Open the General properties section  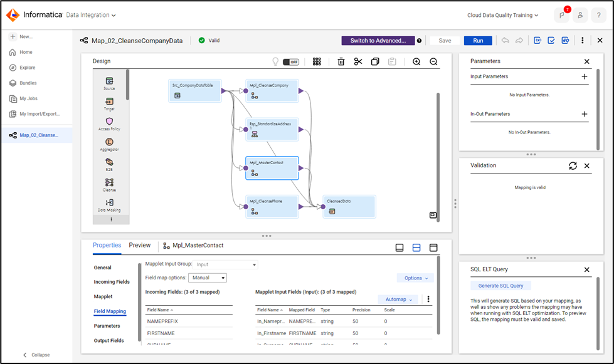click(x=103, y=268)
